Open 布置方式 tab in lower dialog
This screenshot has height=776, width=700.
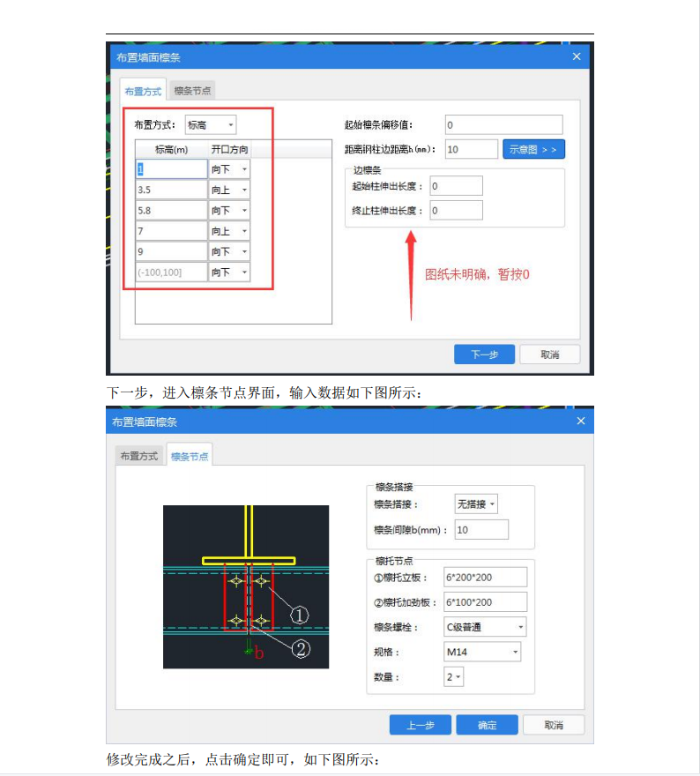pyautogui.click(x=139, y=456)
